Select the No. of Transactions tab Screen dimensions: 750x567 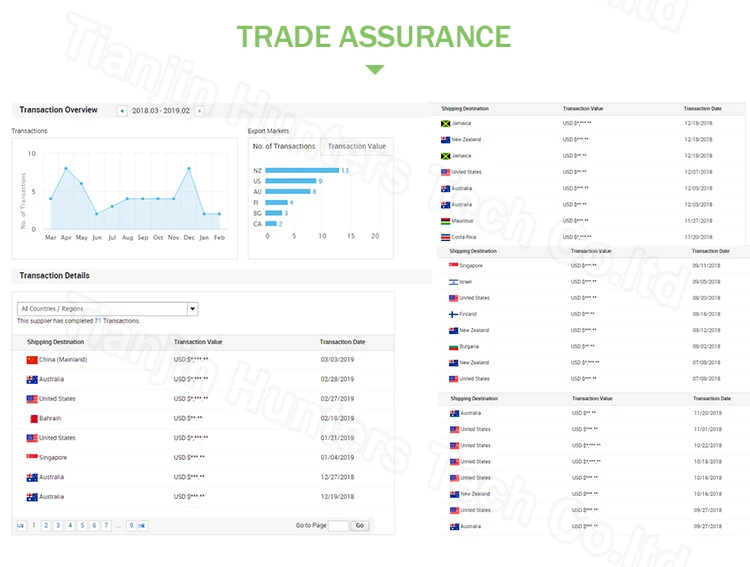(x=284, y=146)
